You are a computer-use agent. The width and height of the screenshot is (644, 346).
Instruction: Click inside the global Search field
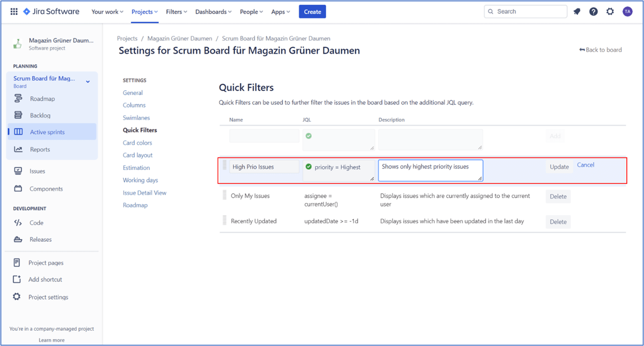[x=525, y=11]
